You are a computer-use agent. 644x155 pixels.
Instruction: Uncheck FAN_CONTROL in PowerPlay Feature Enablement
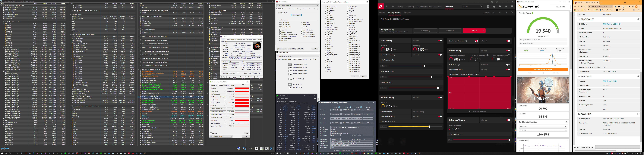click(x=348, y=7)
